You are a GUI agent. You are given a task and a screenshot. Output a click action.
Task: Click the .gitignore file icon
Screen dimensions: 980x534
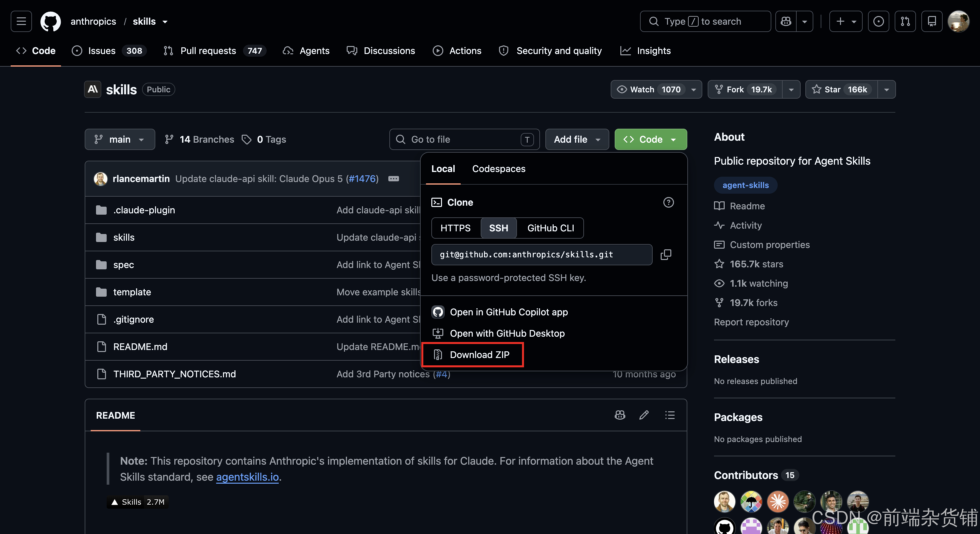pyautogui.click(x=101, y=319)
